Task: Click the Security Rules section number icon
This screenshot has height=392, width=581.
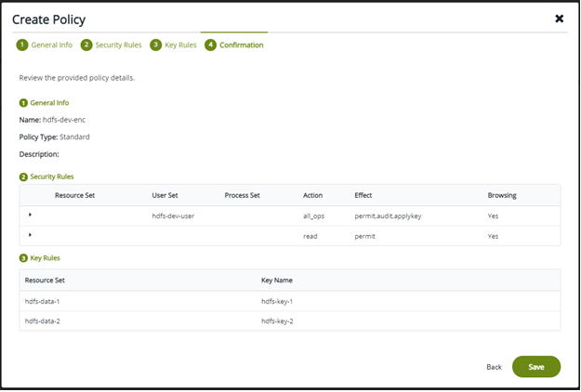Action: pyautogui.click(x=23, y=176)
